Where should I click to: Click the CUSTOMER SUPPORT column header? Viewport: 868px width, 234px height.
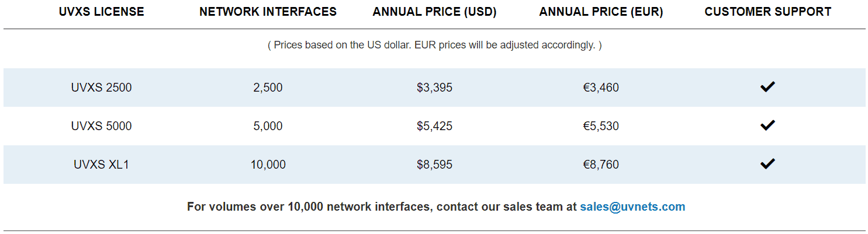[768, 12]
